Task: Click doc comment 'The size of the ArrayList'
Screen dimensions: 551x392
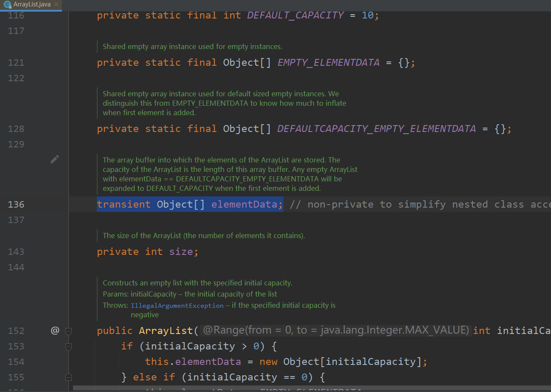Action: 204,236
